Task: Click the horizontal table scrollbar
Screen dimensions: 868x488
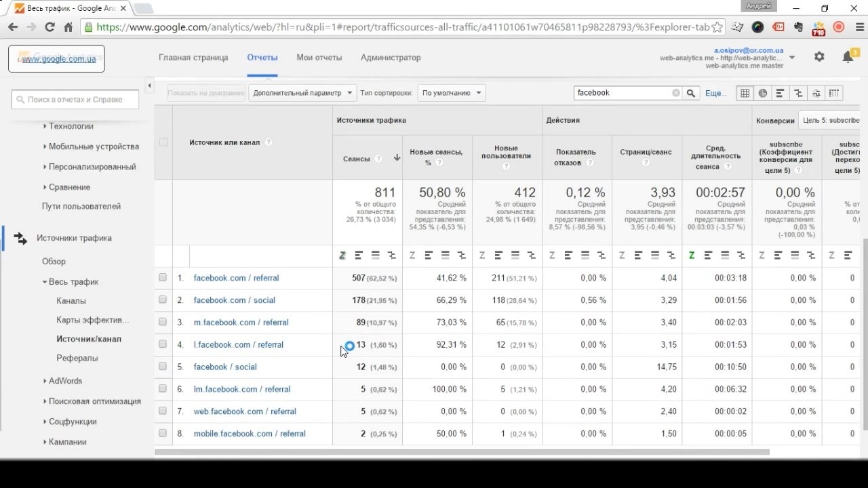Action: coord(462,452)
